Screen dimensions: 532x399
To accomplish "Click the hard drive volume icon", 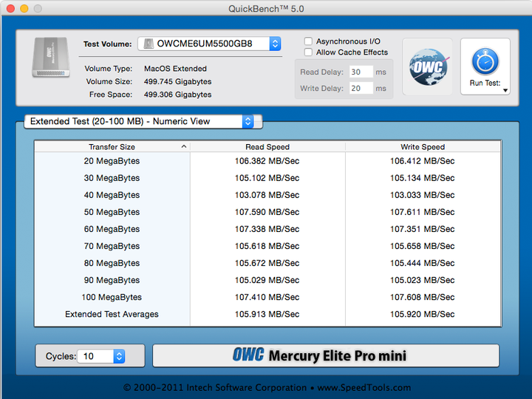I will [x=51, y=58].
